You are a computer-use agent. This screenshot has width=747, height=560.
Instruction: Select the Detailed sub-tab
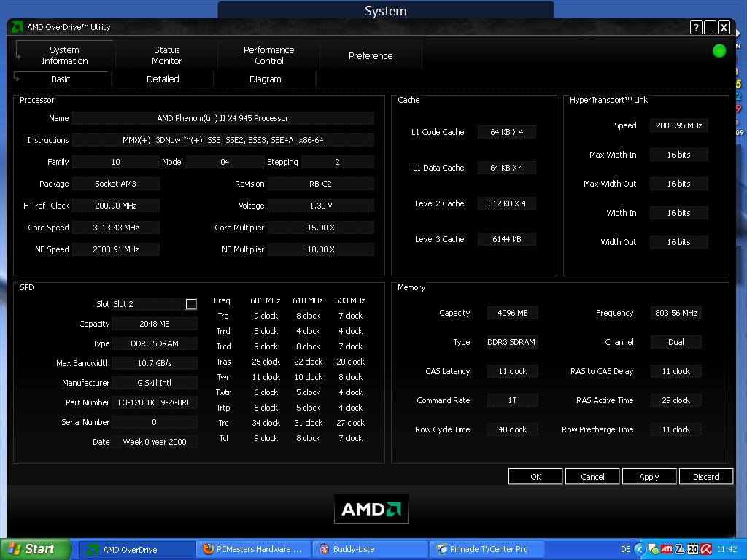163,79
